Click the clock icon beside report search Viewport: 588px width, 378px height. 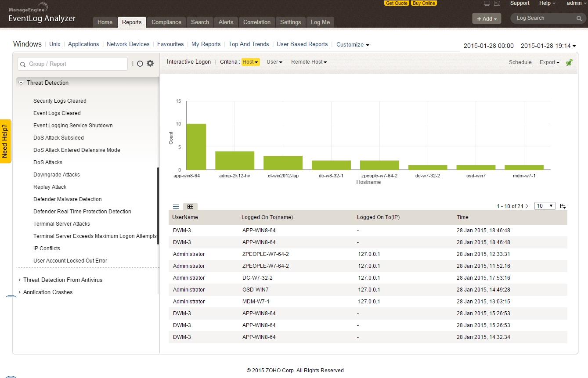(x=140, y=64)
